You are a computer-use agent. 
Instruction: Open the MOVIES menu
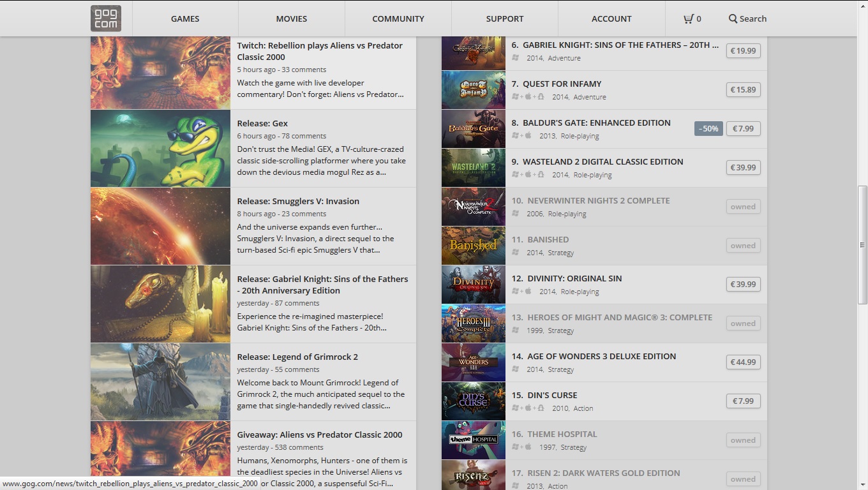click(x=292, y=19)
